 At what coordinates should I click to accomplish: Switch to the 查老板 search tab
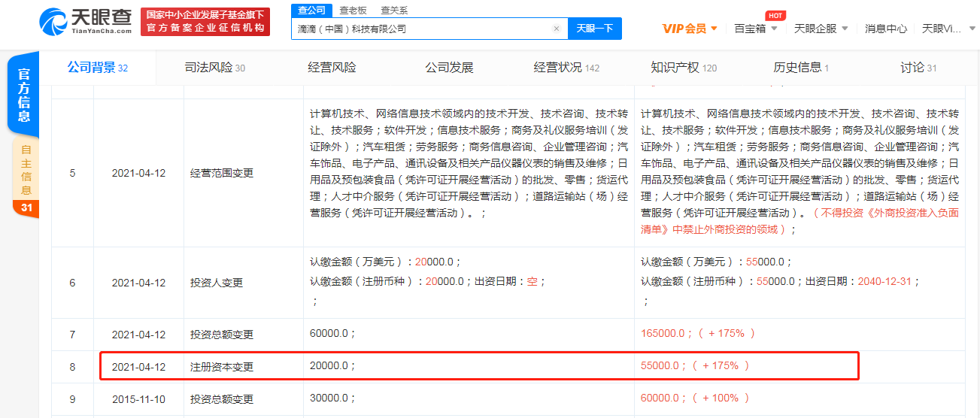(353, 10)
